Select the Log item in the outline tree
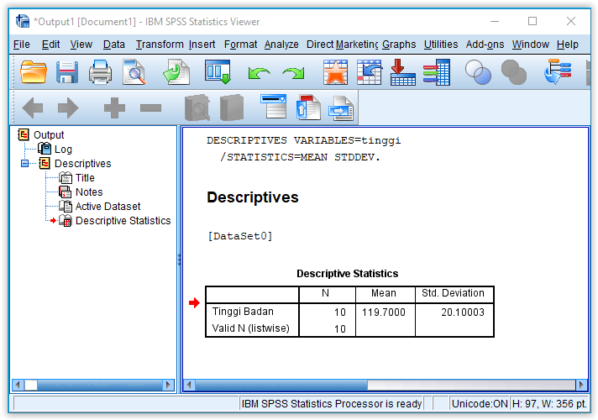 coord(63,150)
